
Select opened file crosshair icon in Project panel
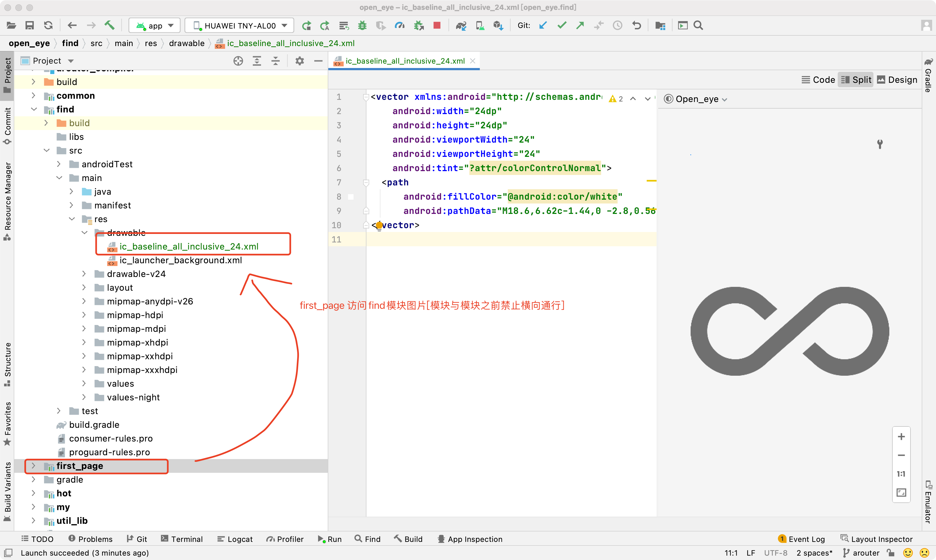[238, 61]
